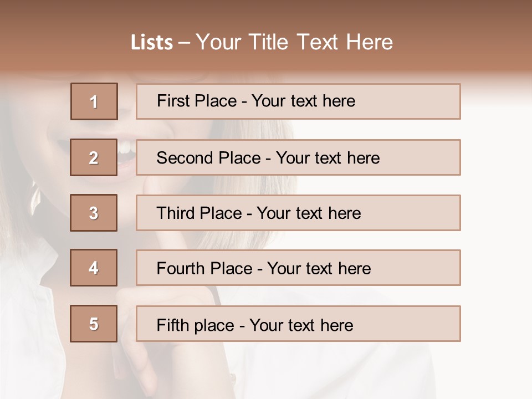Click the words "Third Place"
This screenshot has height=399, width=532.
click(x=199, y=213)
